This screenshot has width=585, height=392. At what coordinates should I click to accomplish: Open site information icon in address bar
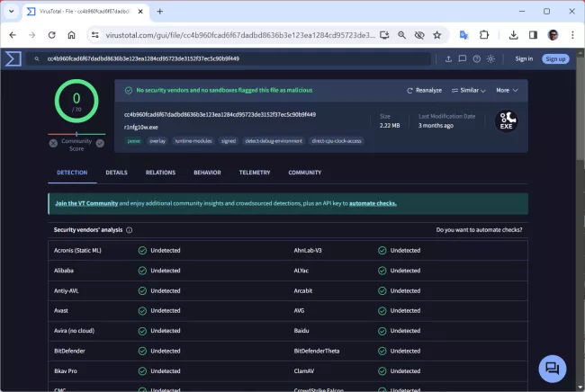[95, 35]
